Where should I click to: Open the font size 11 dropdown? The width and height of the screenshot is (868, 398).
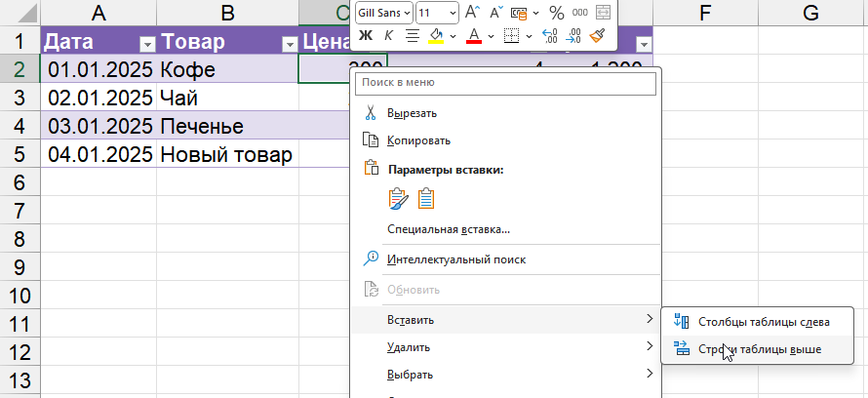point(451,13)
